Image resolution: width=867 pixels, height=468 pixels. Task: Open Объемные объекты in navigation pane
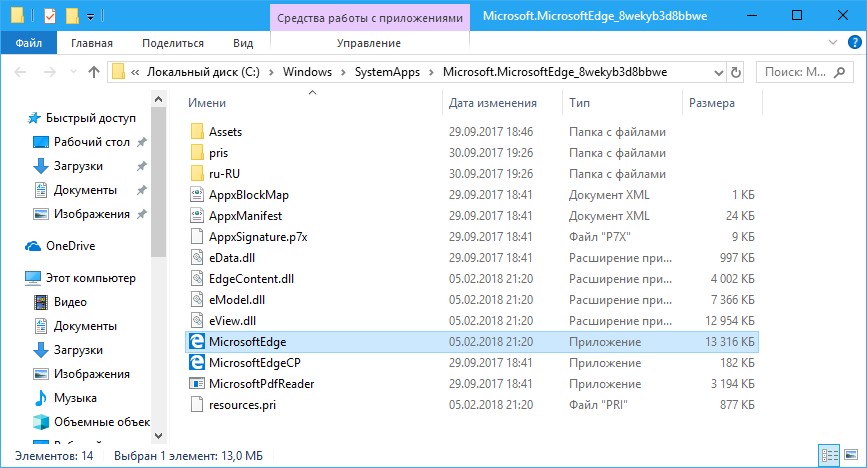(102, 422)
